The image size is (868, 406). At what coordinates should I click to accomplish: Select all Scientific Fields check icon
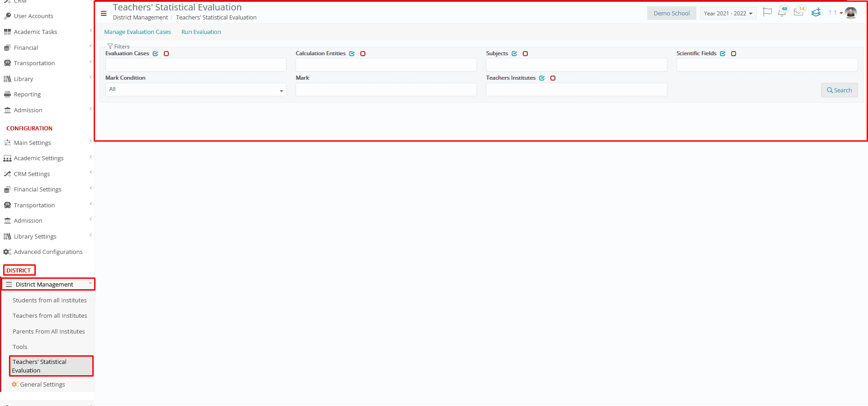click(x=723, y=53)
